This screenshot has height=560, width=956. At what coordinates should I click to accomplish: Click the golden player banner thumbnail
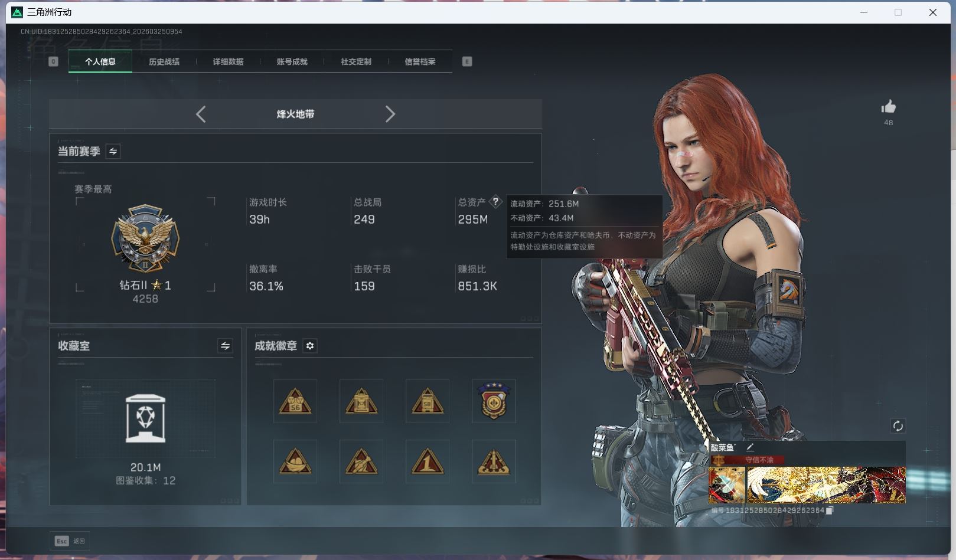pyautogui.click(x=826, y=485)
